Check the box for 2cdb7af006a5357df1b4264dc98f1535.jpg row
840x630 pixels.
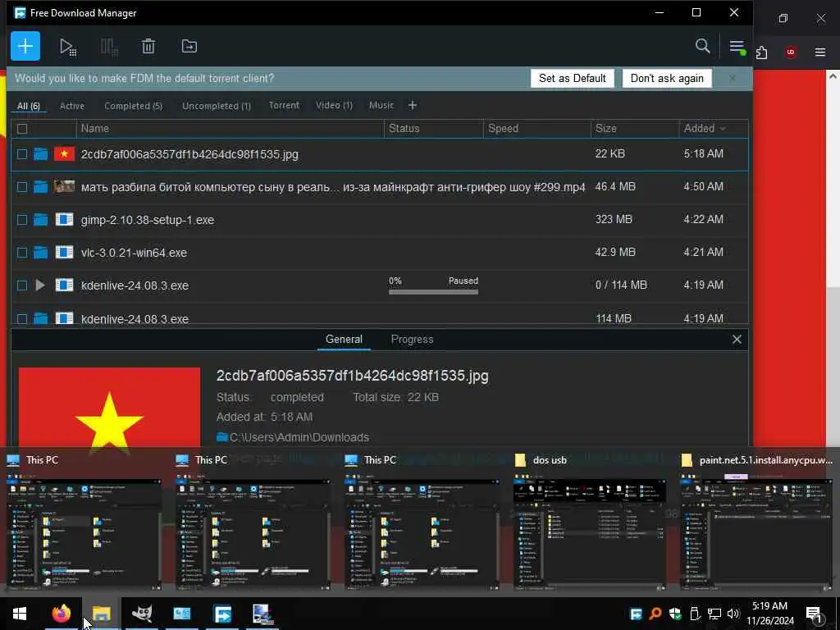22,154
